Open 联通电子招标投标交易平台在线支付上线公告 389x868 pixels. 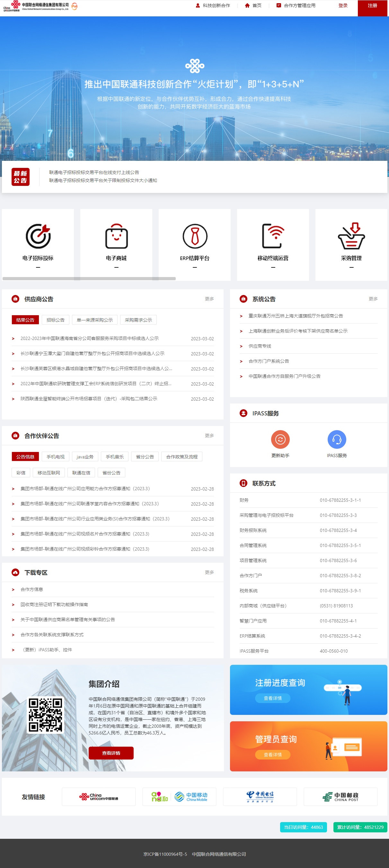94,172
